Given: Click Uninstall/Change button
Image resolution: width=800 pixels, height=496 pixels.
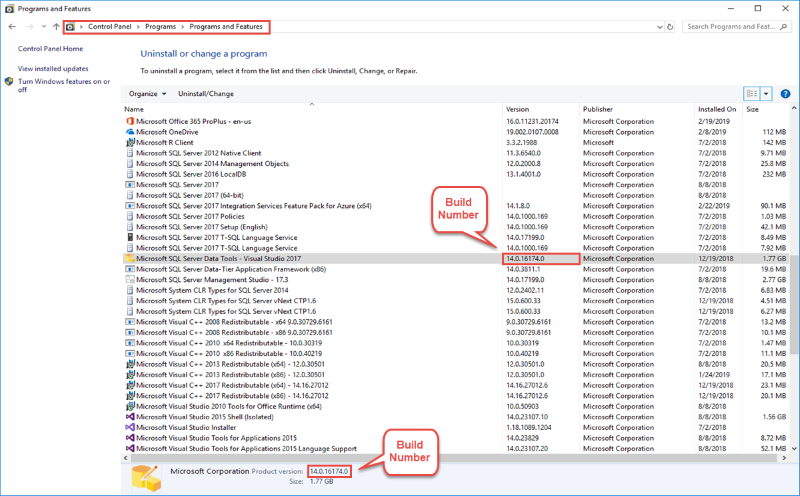Looking at the screenshot, I should [206, 94].
